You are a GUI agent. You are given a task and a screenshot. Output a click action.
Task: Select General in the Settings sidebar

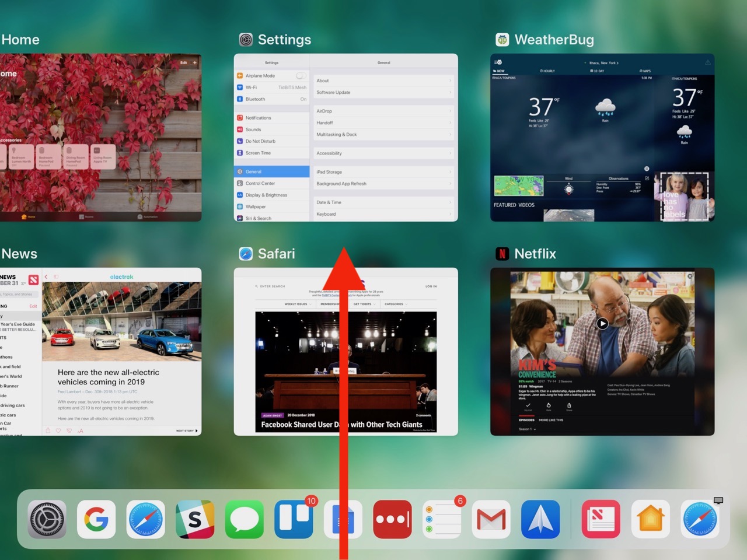(x=272, y=171)
